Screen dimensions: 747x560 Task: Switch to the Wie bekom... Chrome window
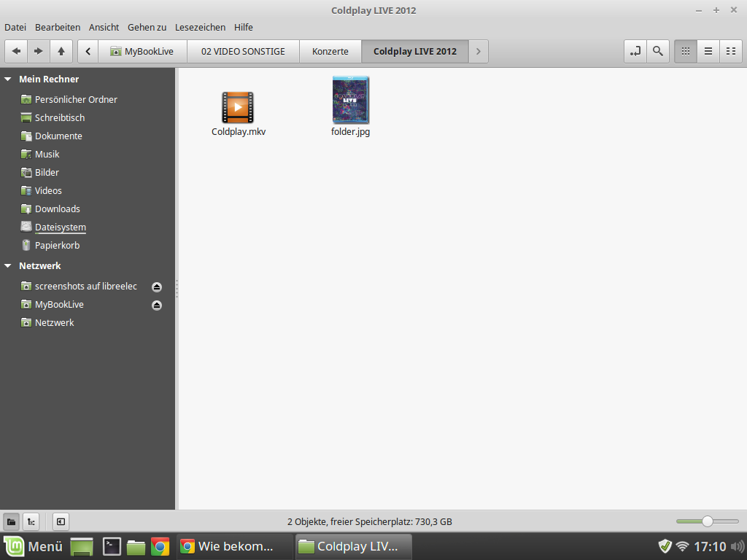click(234, 546)
